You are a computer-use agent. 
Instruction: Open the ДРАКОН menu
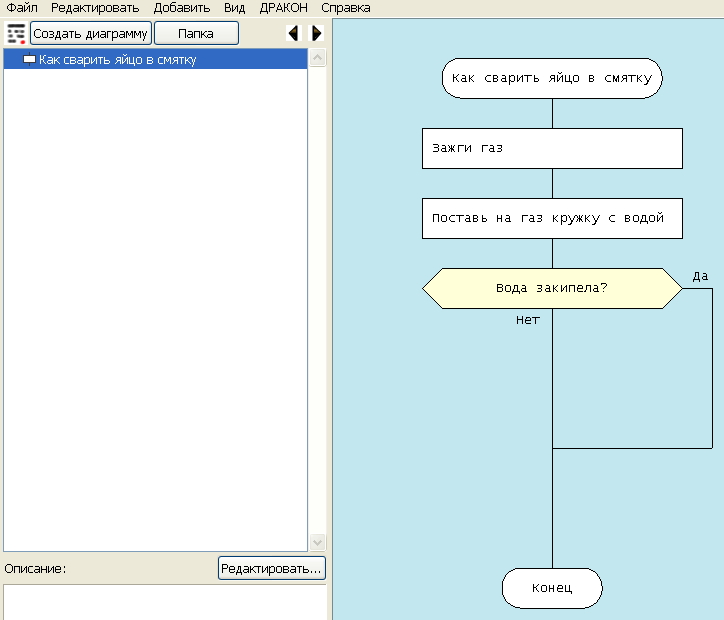coord(283,8)
